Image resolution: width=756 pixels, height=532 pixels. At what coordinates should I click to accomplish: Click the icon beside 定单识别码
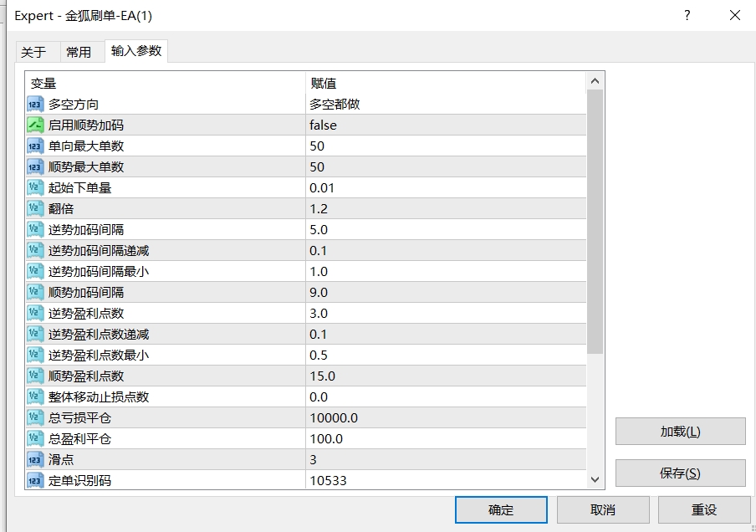(x=35, y=481)
